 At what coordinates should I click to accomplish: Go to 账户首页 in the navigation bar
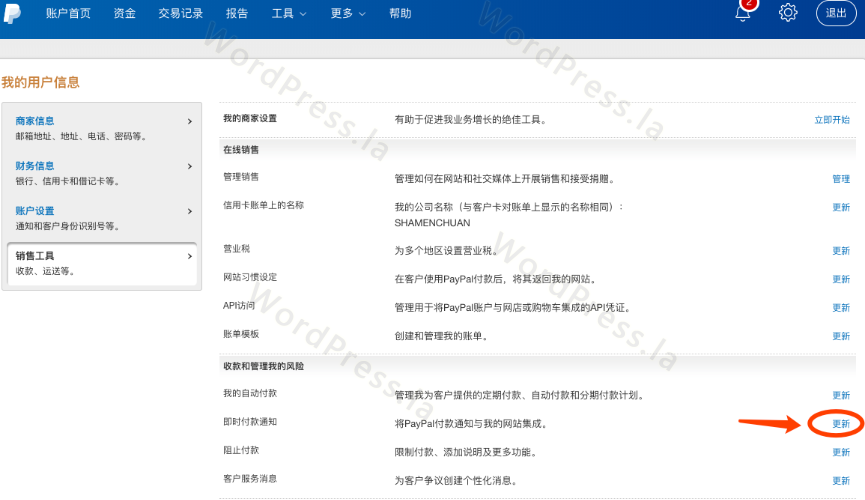(68, 13)
